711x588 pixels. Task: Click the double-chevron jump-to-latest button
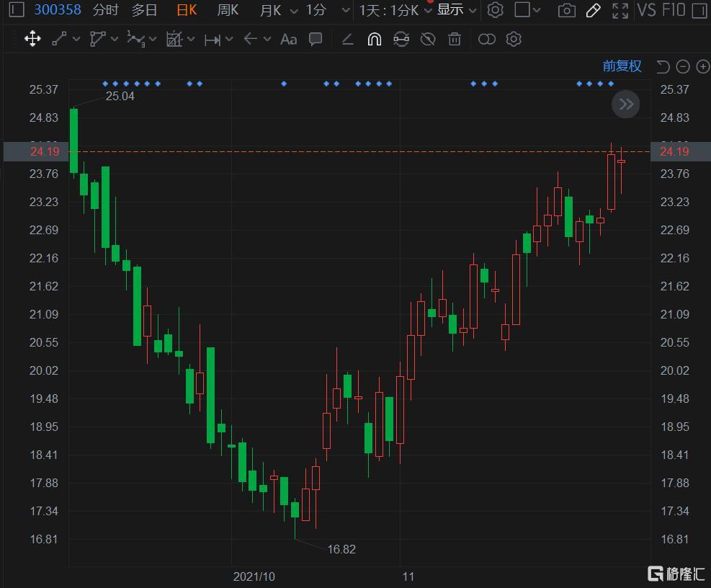pyautogui.click(x=626, y=104)
